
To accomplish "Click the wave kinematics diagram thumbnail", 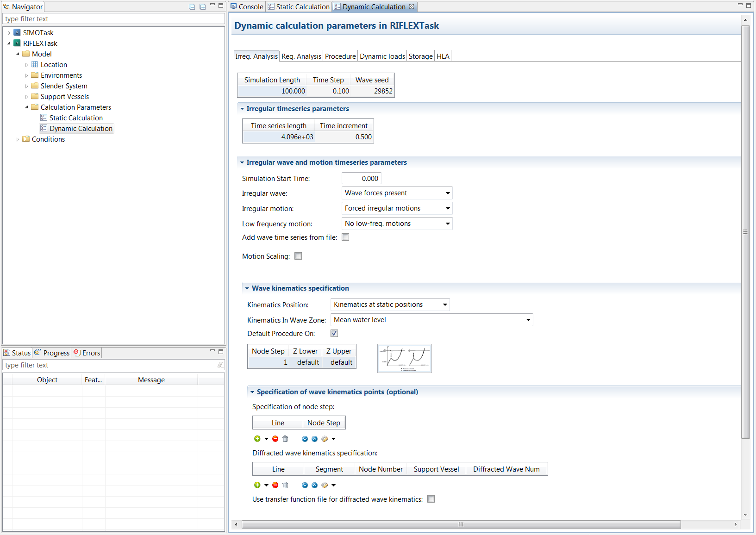I will pyautogui.click(x=404, y=358).
